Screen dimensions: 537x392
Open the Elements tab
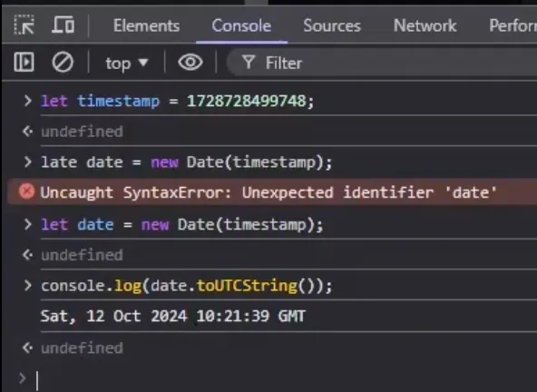[x=146, y=25]
